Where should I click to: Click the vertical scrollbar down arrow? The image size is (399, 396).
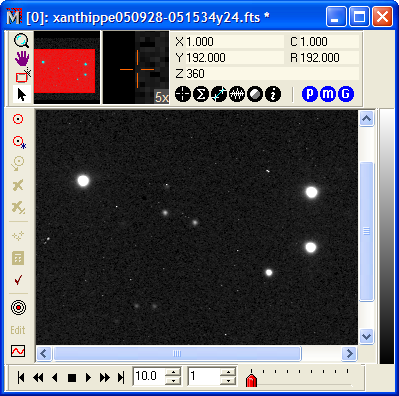(366, 336)
